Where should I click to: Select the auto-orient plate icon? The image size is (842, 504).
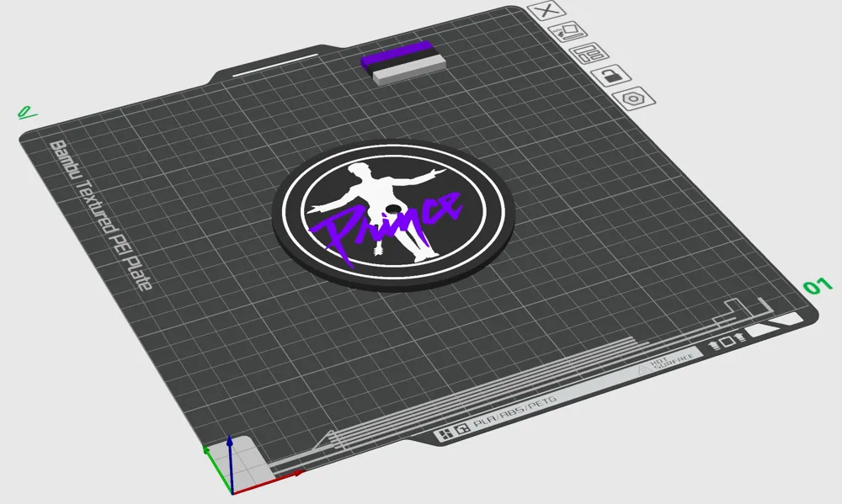[568, 33]
